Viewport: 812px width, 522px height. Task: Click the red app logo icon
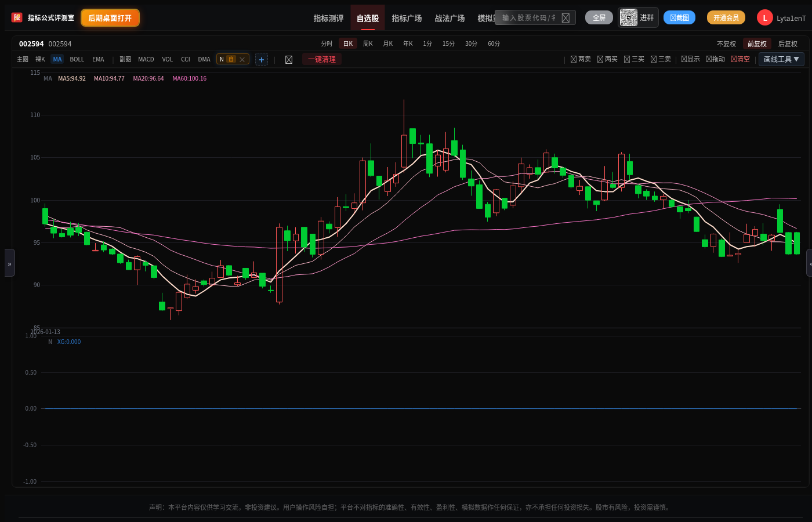pos(17,17)
